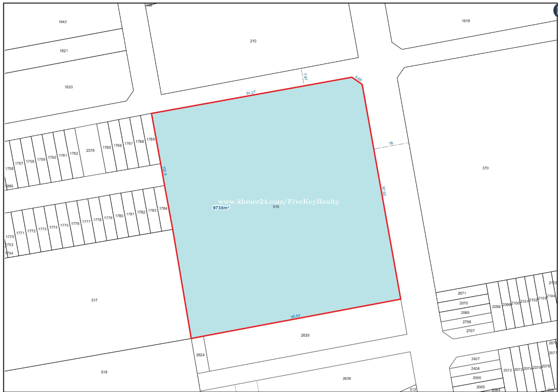Select parcel 210 on the map
Viewport: 558px width, 392px height.
click(x=253, y=41)
